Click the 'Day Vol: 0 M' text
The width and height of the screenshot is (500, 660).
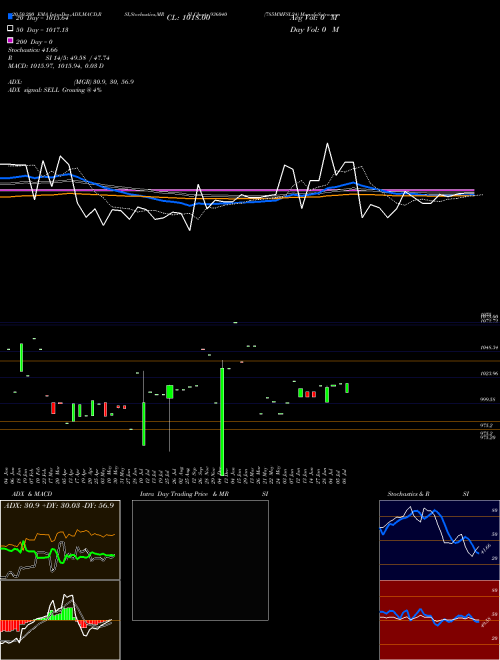(314, 29)
